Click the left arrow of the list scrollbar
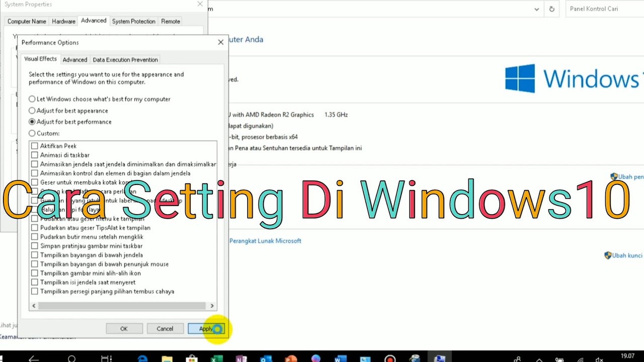 [x=34, y=306]
